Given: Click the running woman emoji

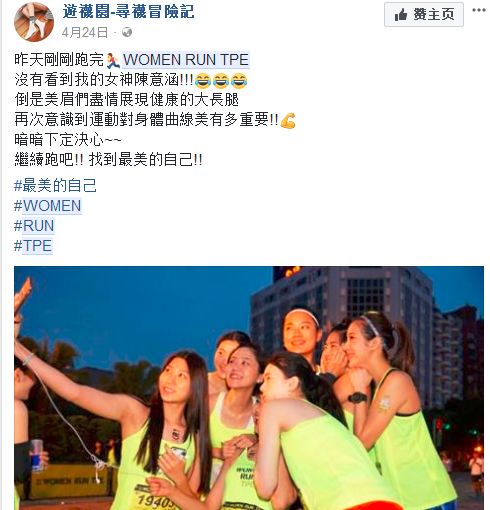Looking at the screenshot, I should [x=113, y=61].
